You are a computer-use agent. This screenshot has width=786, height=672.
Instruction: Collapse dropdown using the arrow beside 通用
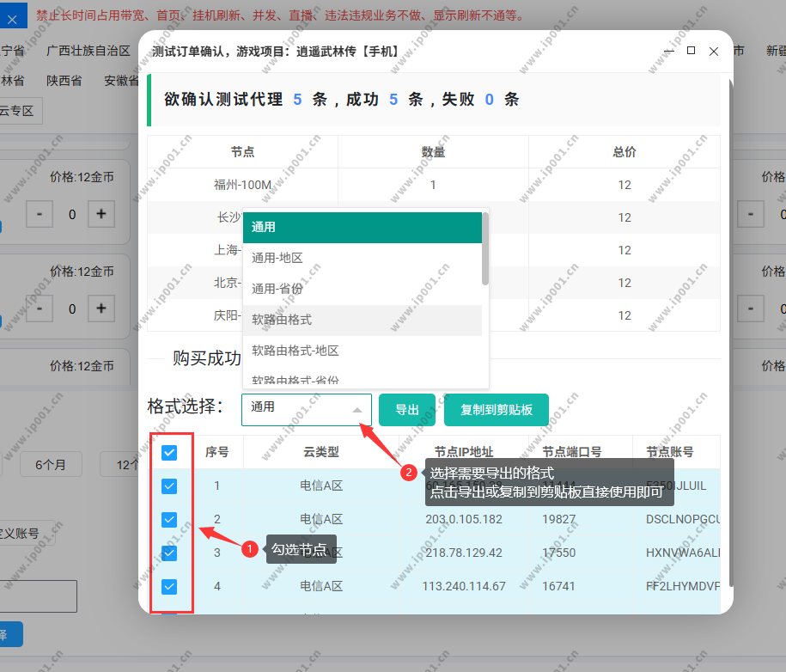coord(356,410)
